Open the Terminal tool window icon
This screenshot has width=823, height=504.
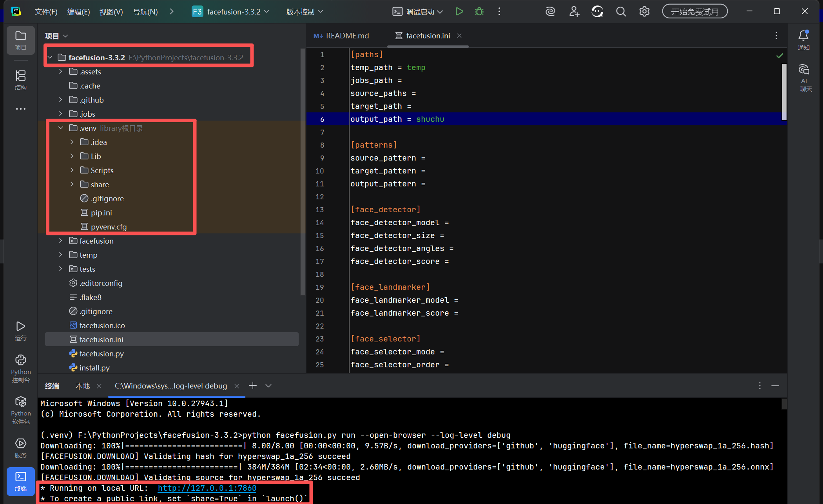[20, 481]
